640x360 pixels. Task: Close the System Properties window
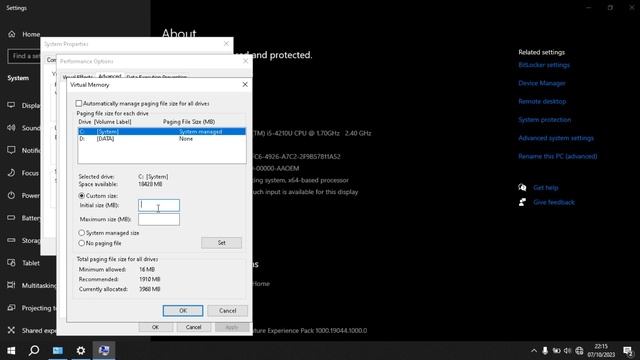pos(226,44)
